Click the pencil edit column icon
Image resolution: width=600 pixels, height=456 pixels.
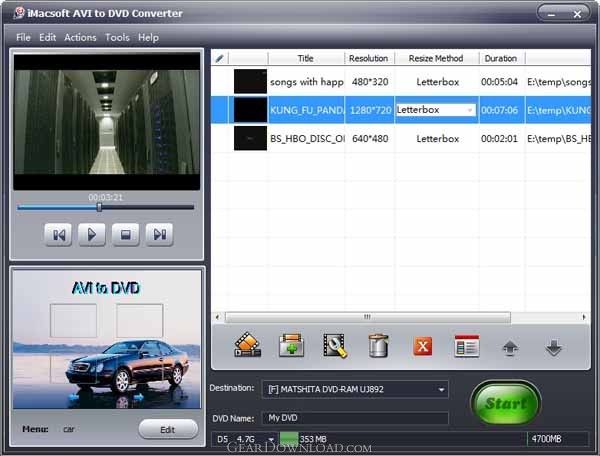point(219,58)
